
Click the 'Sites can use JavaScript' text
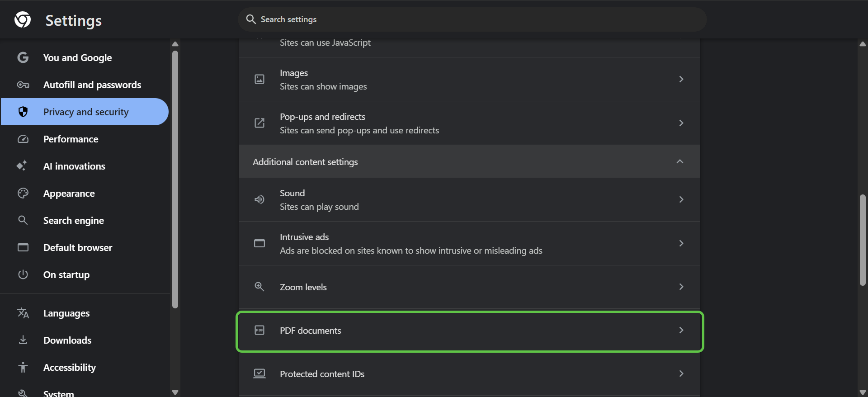click(x=325, y=43)
